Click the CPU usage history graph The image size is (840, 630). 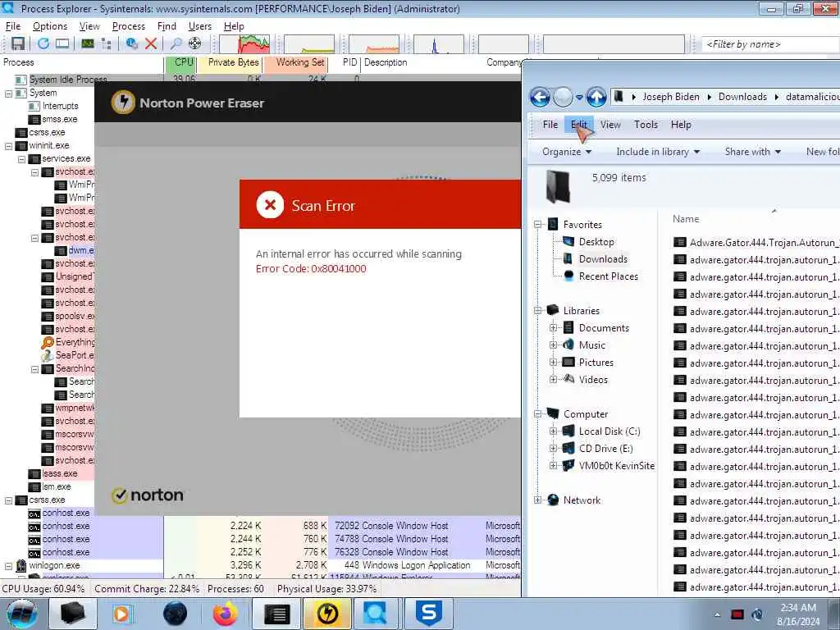click(x=244, y=44)
